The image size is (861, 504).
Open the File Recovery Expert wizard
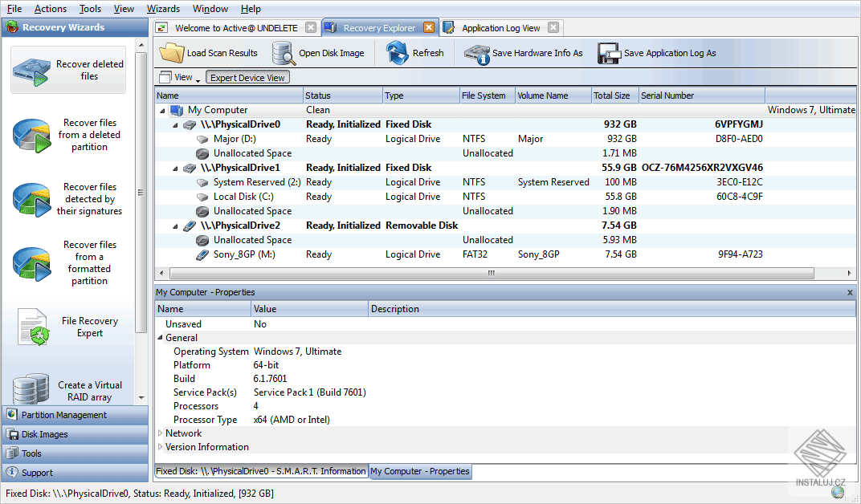point(68,327)
